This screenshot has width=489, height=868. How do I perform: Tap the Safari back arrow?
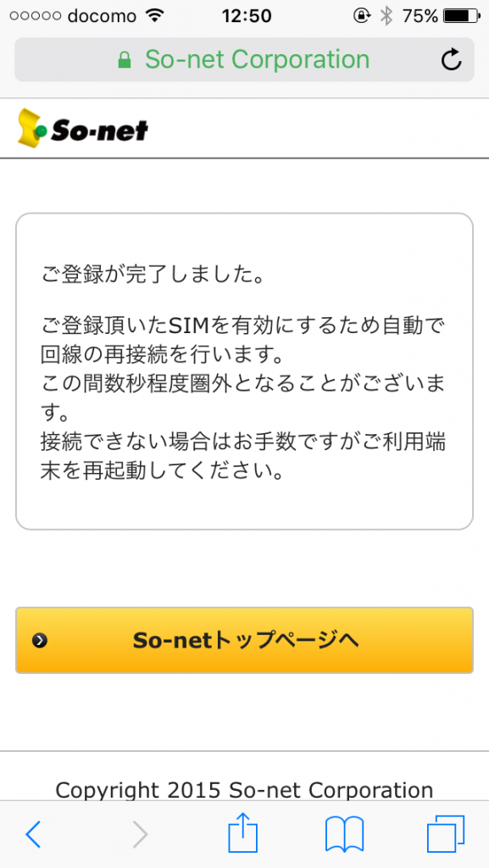[x=33, y=834]
